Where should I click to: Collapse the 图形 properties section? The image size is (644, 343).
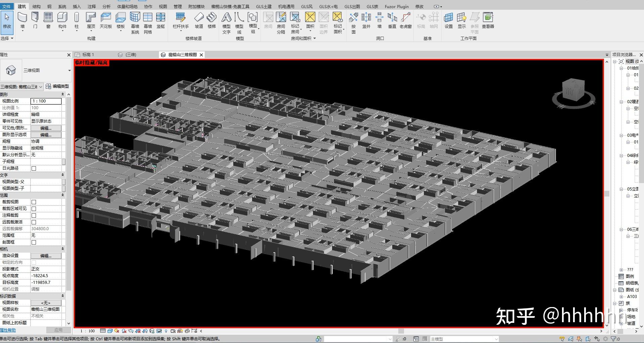point(63,94)
